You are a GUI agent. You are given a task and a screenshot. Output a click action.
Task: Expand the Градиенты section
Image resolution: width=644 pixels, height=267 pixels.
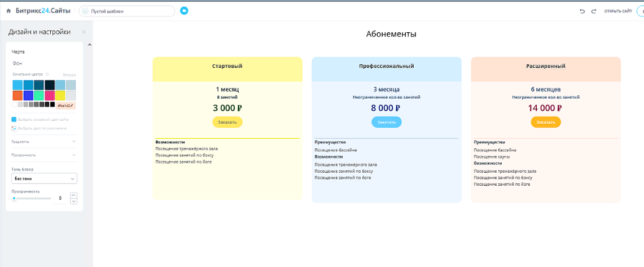44,141
